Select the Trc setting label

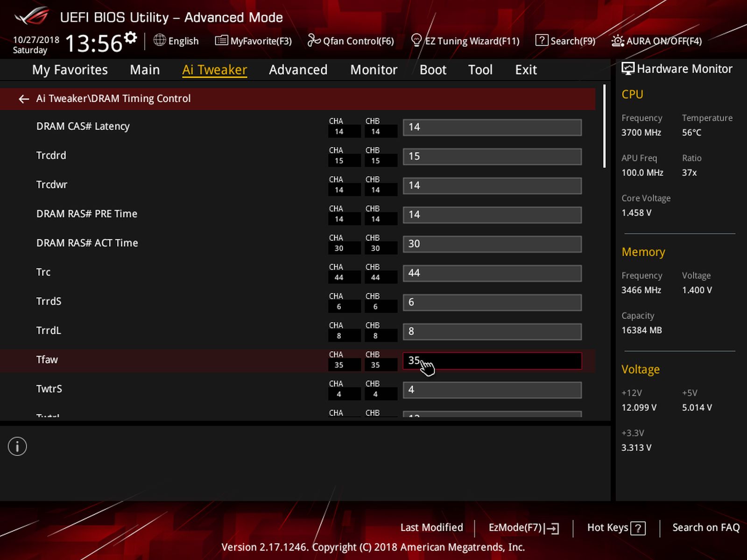[x=43, y=272]
